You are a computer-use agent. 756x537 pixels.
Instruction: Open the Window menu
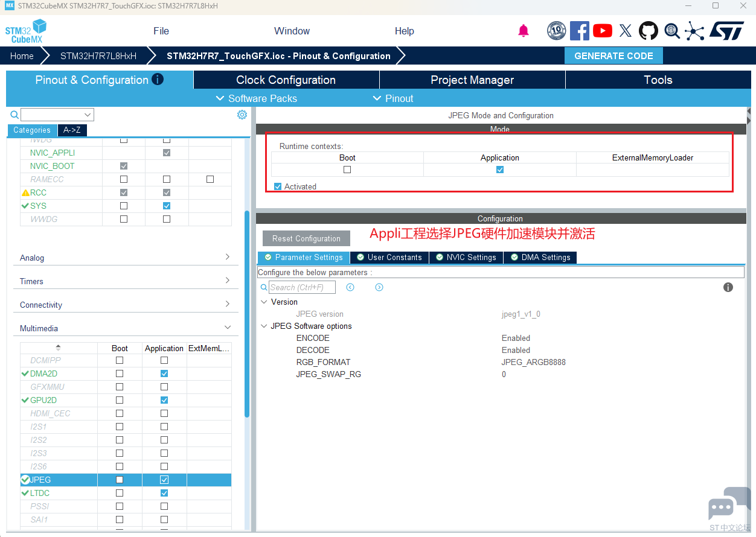292,31
